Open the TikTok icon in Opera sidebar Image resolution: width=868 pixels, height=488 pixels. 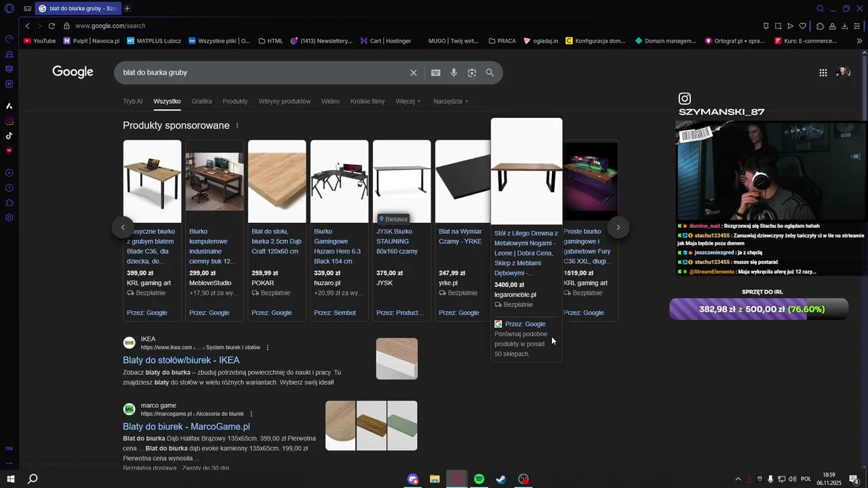(x=9, y=136)
